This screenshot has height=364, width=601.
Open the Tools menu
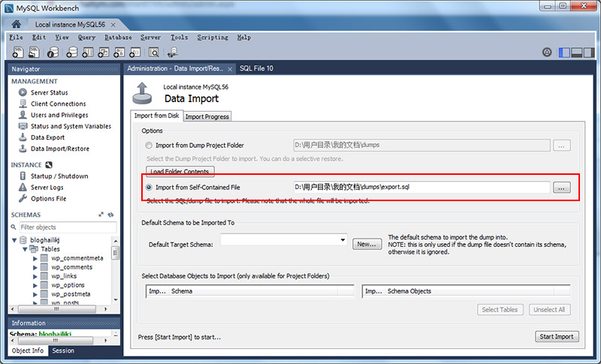(x=179, y=37)
